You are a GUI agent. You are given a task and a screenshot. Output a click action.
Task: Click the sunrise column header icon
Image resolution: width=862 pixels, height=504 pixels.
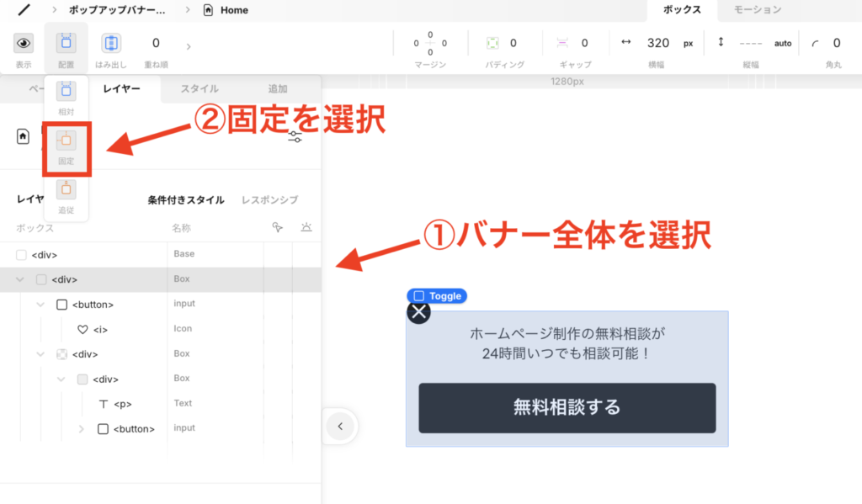coord(306,227)
